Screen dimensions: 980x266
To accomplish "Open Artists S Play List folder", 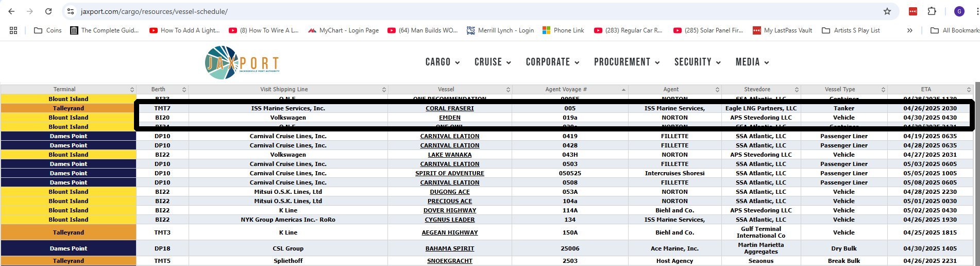I will [x=851, y=30].
